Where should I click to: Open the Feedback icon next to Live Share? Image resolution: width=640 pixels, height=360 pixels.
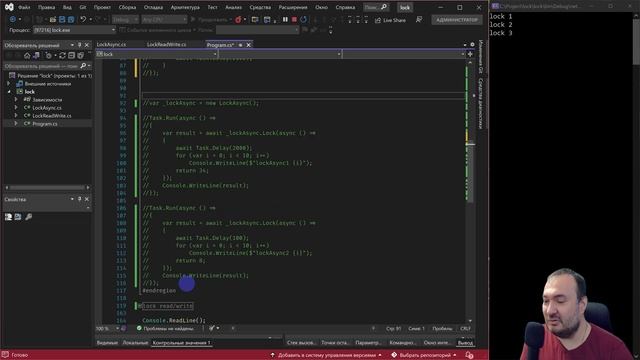coord(419,20)
